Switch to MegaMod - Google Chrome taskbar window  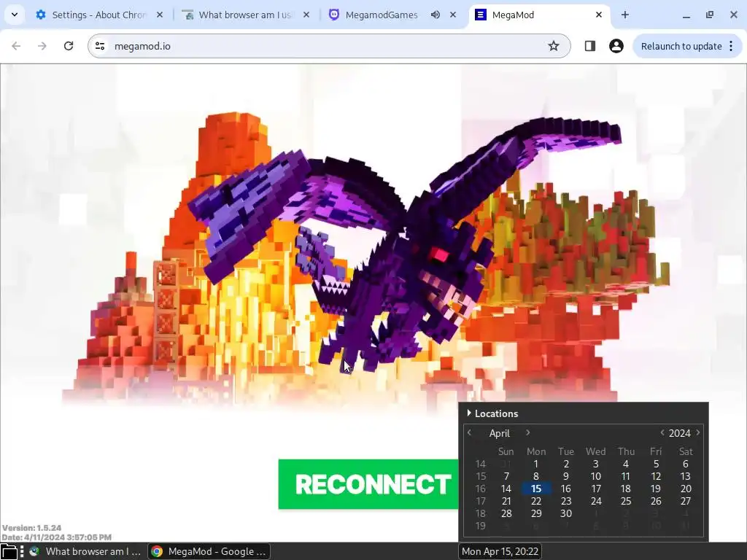209,551
